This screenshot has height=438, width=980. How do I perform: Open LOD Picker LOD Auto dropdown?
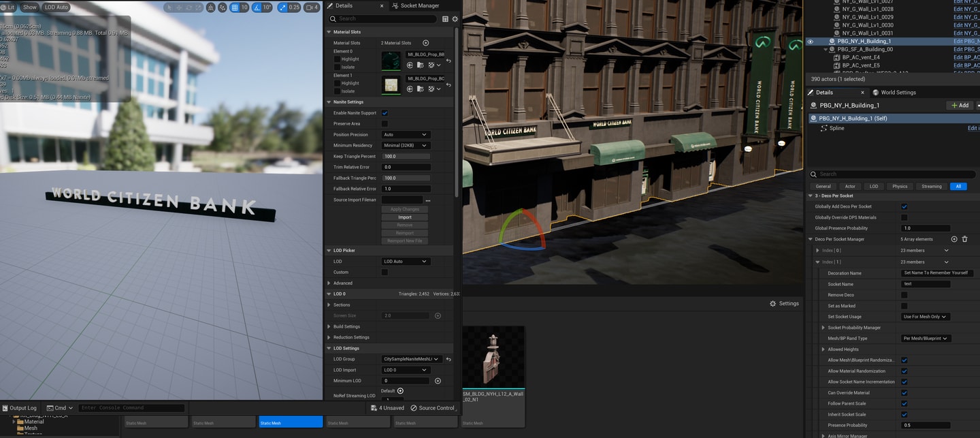[x=406, y=262]
